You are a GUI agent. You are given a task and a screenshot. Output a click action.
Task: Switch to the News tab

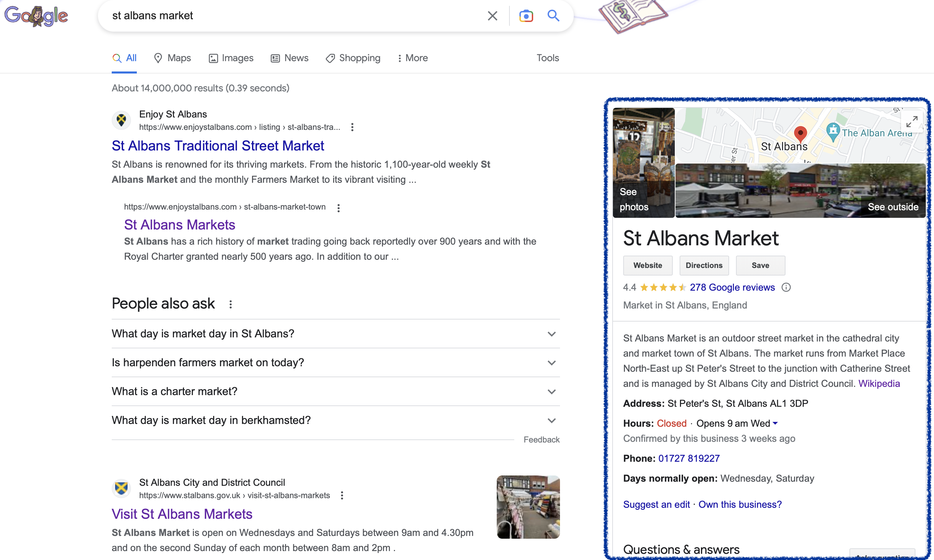(x=289, y=58)
